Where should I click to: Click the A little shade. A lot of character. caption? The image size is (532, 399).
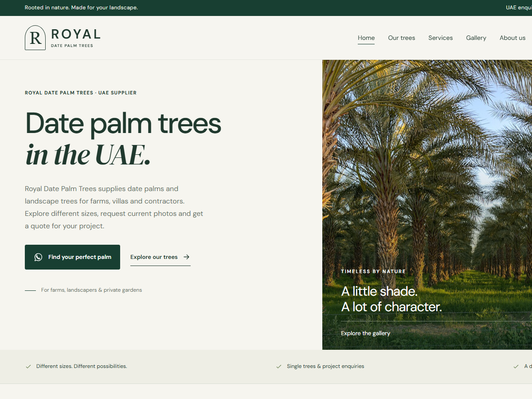point(391,299)
